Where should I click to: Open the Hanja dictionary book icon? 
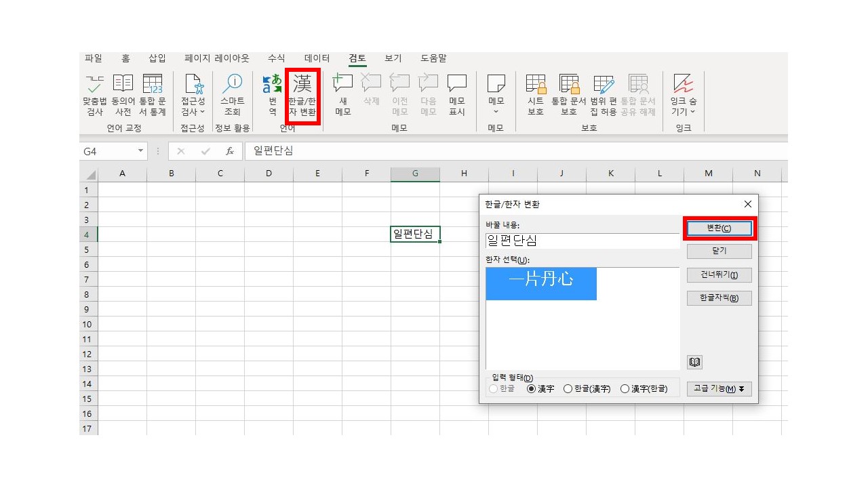click(x=694, y=362)
